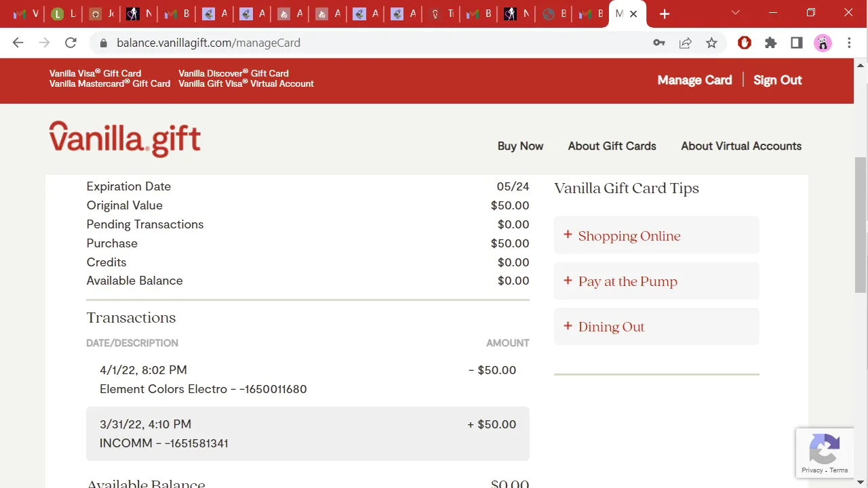
Task: Click the address bar URL
Action: coord(208,43)
